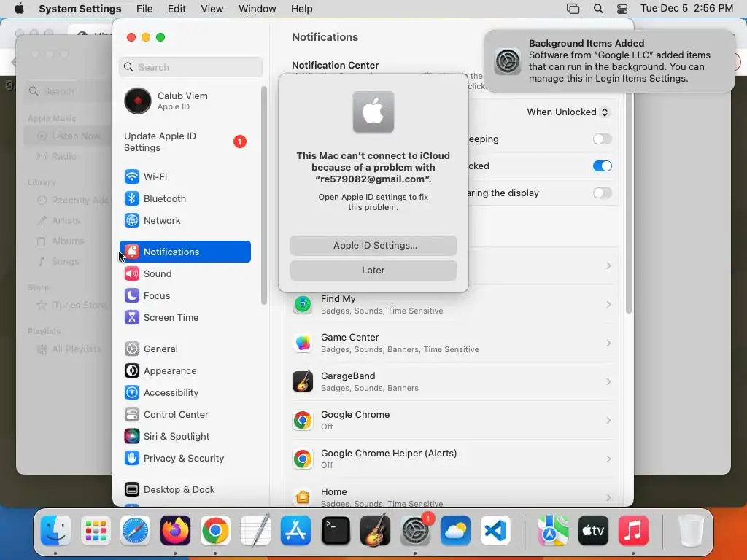Open Wi-Fi settings in sidebar
Image resolution: width=747 pixels, height=560 pixels.
coord(185,176)
